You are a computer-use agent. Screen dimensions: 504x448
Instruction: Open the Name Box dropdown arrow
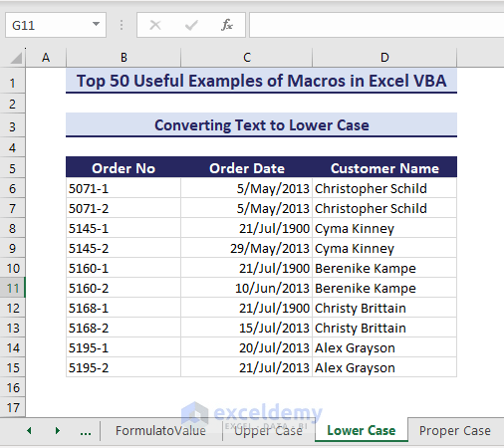click(96, 24)
